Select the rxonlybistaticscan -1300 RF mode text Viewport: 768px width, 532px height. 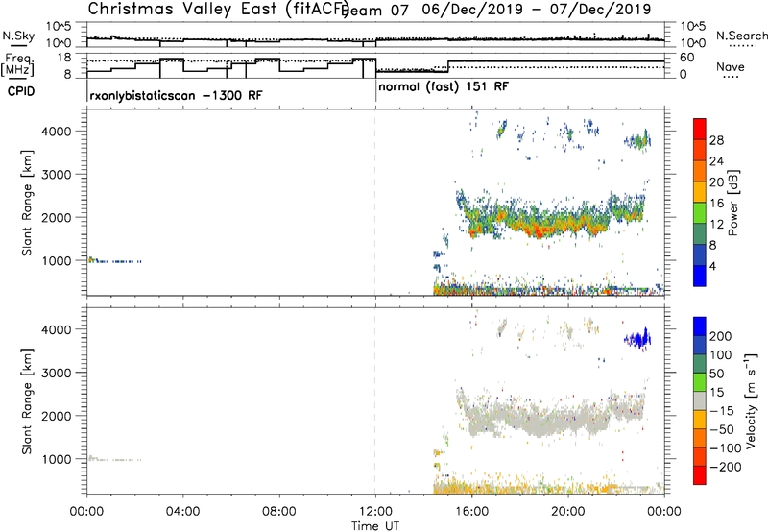177,95
